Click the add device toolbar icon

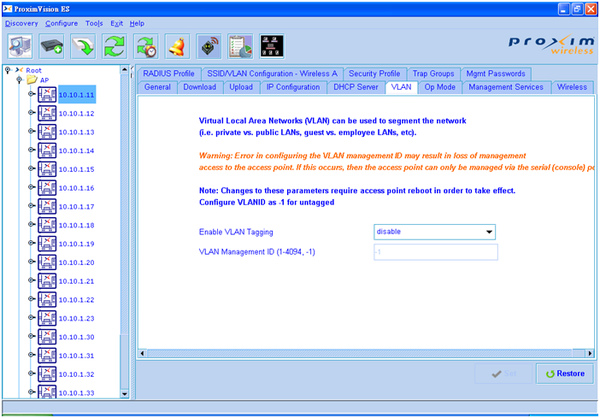[x=52, y=46]
